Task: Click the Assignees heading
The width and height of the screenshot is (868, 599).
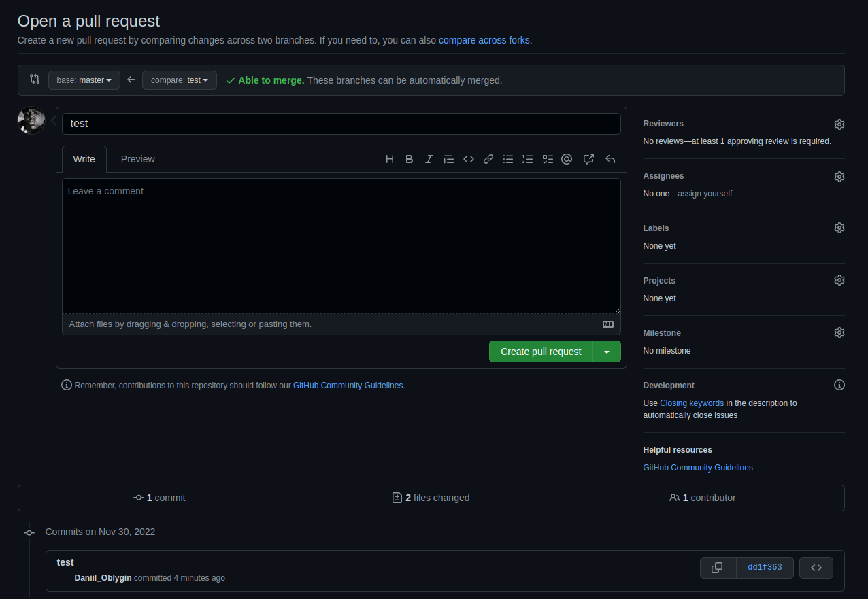Action: click(663, 176)
